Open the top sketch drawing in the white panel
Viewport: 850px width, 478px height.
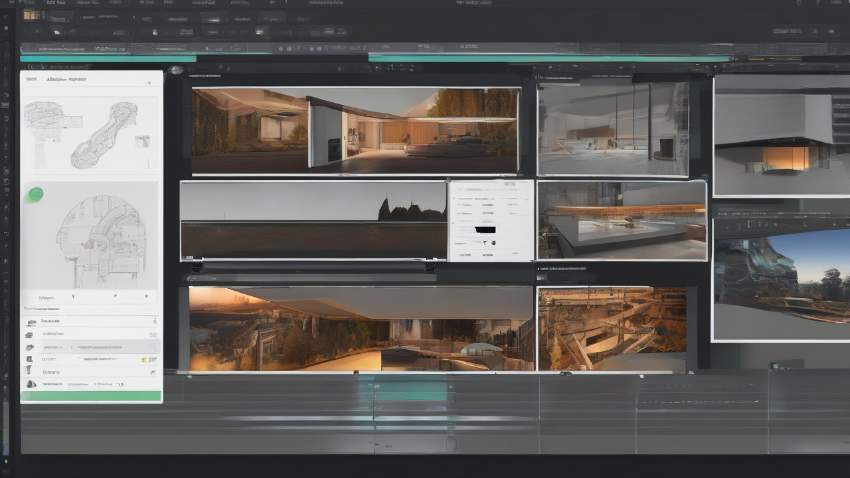[x=90, y=133]
